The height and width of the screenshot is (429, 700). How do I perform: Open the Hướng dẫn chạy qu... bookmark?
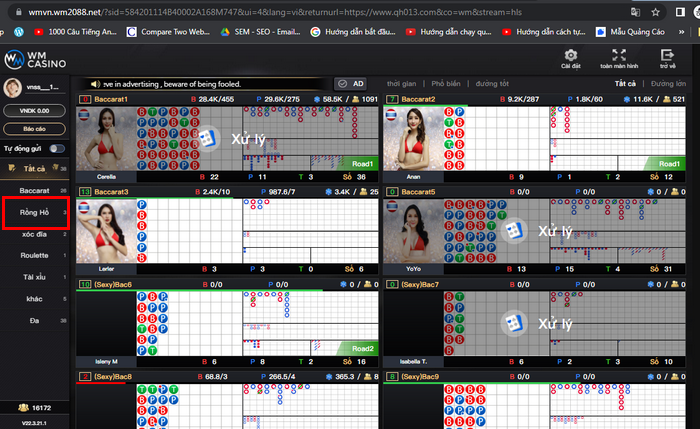pyautogui.click(x=449, y=32)
